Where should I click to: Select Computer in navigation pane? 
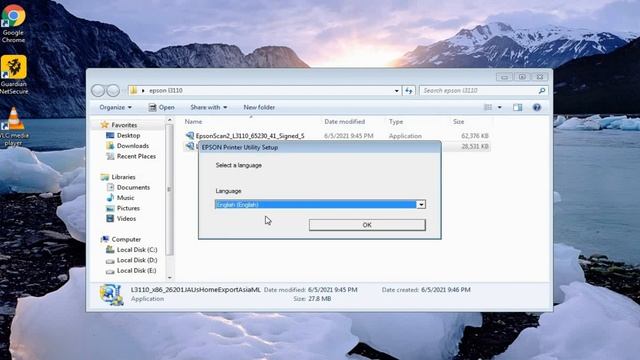pyautogui.click(x=126, y=240)
